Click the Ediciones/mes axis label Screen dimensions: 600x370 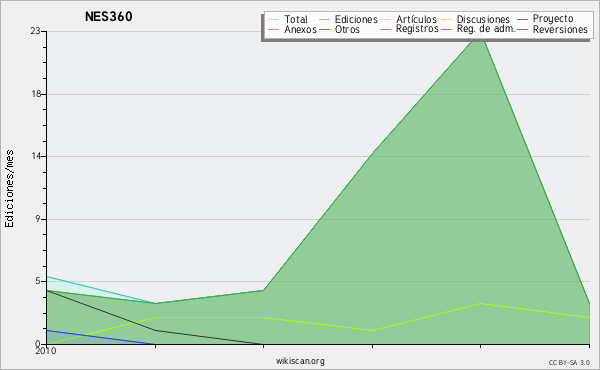click(9, 189)
